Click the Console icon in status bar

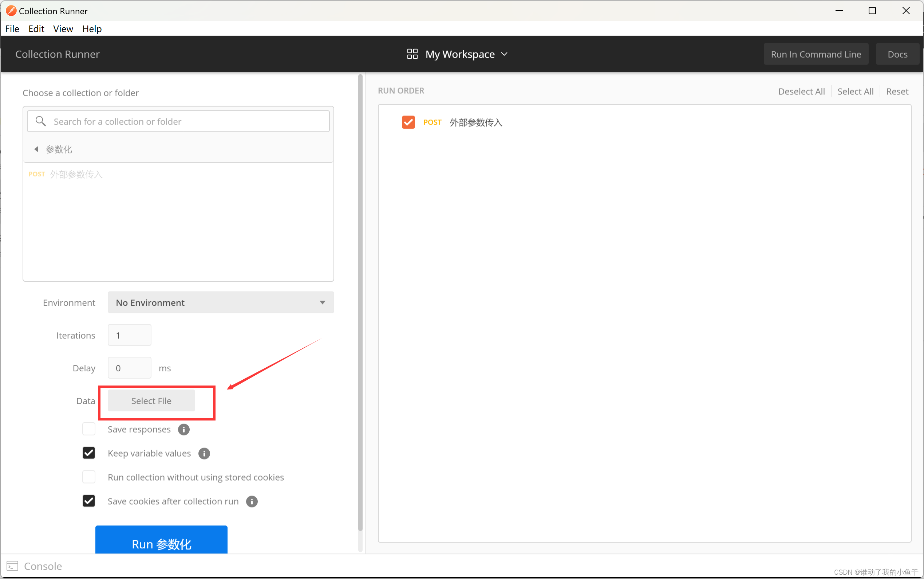coord(12,566)
